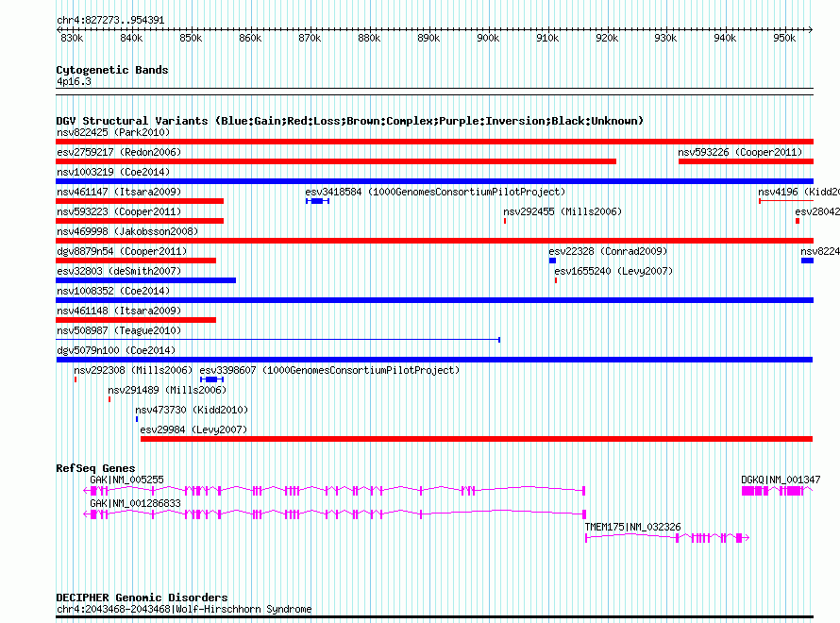Viewport: 840px width, 623px height.
Task: Select the esv3418584 1000Genomes variant glyph
Action: (x=317, y=201)
